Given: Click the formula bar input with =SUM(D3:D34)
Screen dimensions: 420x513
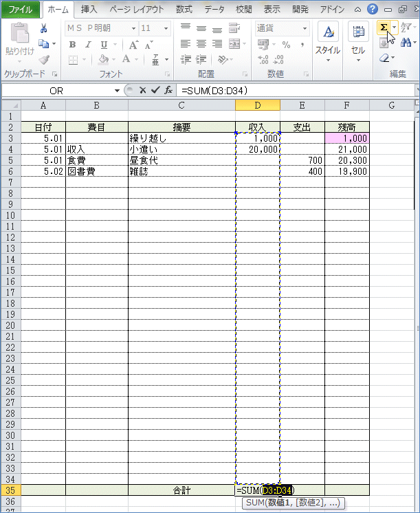Looking at the screenshot, I should pyautogui.click(x=296, y=91).
